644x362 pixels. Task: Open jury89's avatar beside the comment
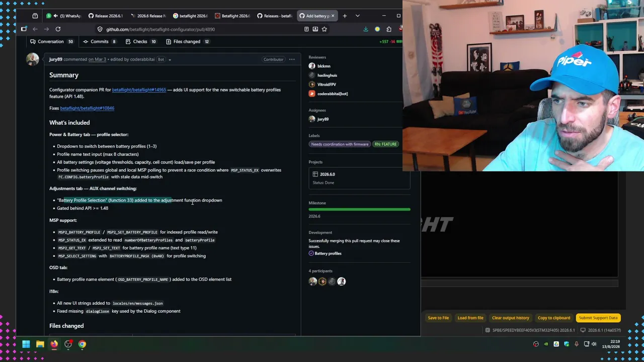coord(33,59)
